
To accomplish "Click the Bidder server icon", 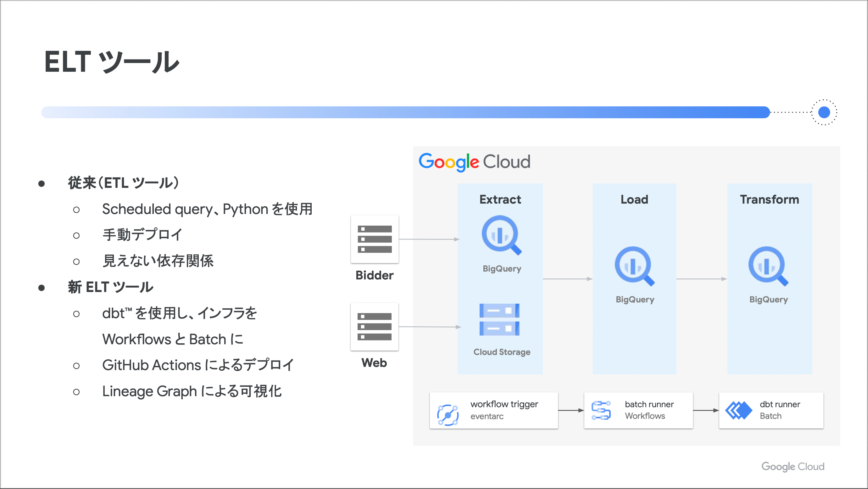I will tap(374, 239).
